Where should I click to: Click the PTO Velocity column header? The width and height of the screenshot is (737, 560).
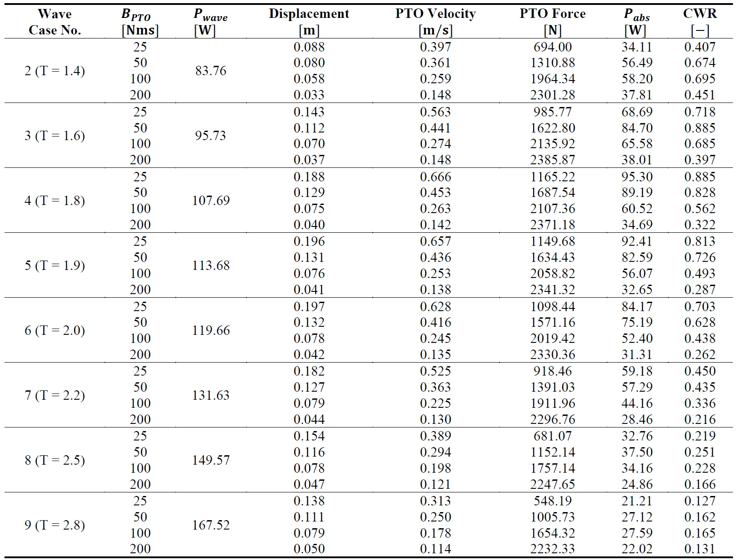pyautogui.click(x=435, y=22)
